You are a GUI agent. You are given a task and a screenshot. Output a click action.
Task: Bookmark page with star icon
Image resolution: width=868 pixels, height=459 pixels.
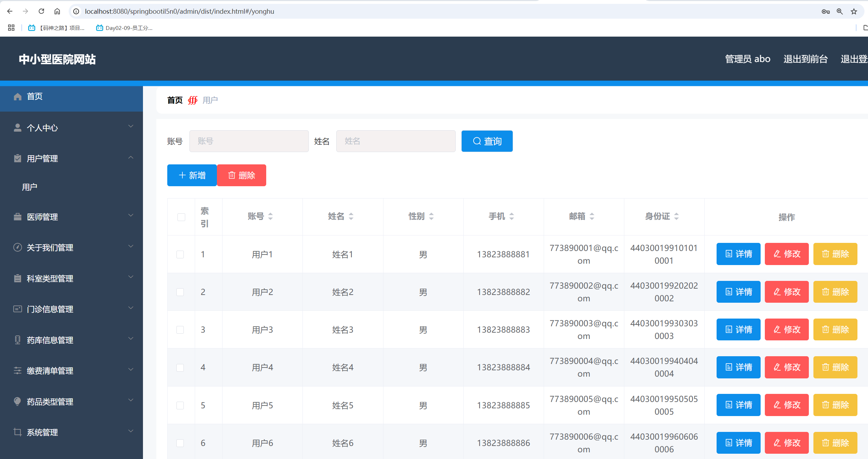click(x=854, y=11)
